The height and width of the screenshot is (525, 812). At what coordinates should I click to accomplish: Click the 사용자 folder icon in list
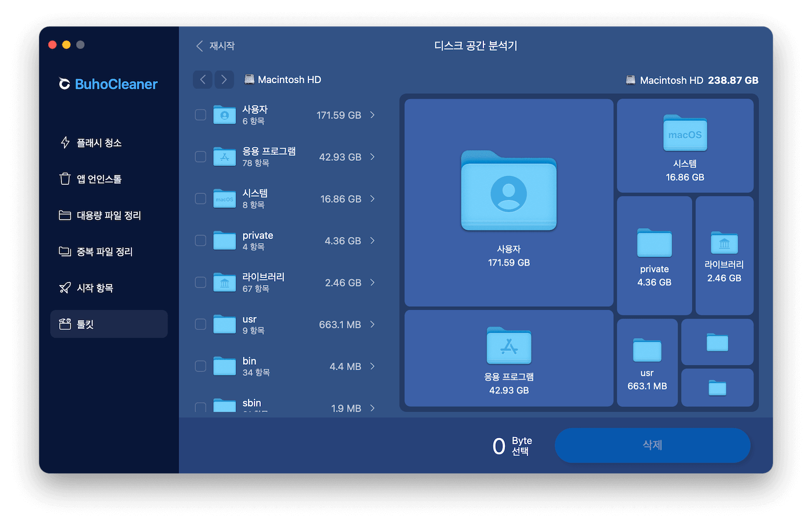(224, 115)
